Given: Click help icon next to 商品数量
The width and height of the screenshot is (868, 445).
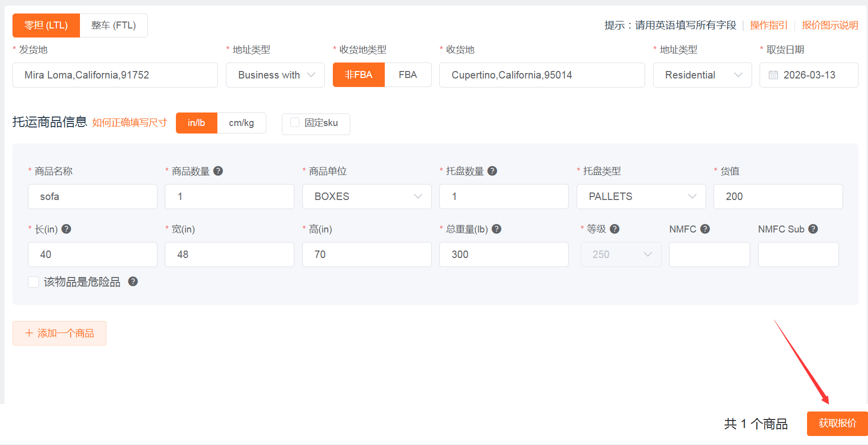Looking at the screenshot, I should pos(218,171).
